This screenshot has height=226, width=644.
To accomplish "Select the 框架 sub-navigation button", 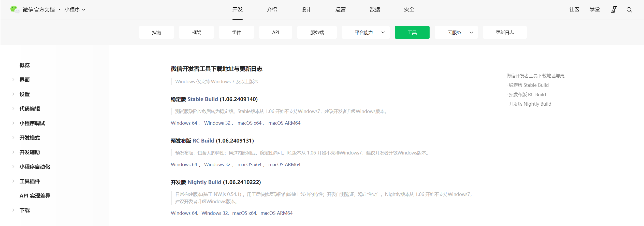I will [196, 32].
